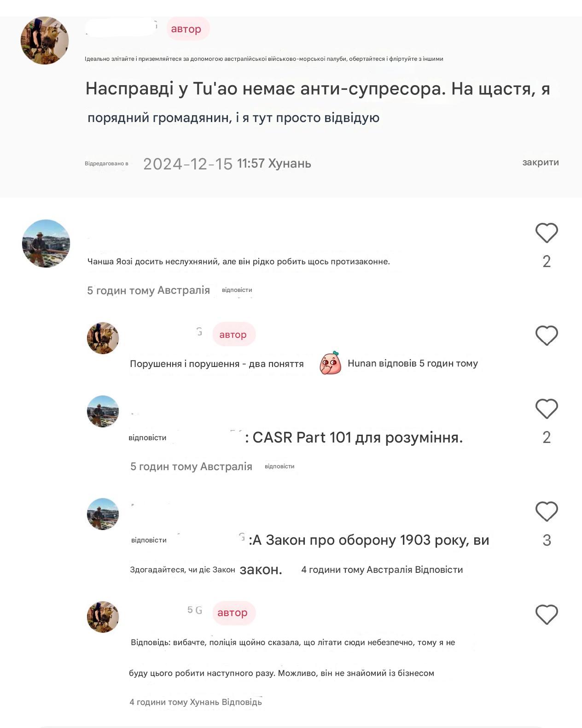The image size is (582, 728).
Task: Like the comment about Чанша Яозі
Action: click(547, 233)
